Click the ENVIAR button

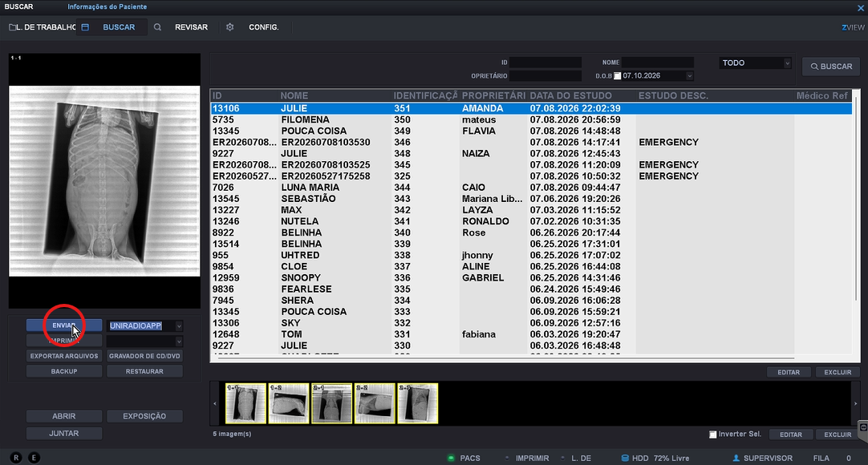click(64, 325)
